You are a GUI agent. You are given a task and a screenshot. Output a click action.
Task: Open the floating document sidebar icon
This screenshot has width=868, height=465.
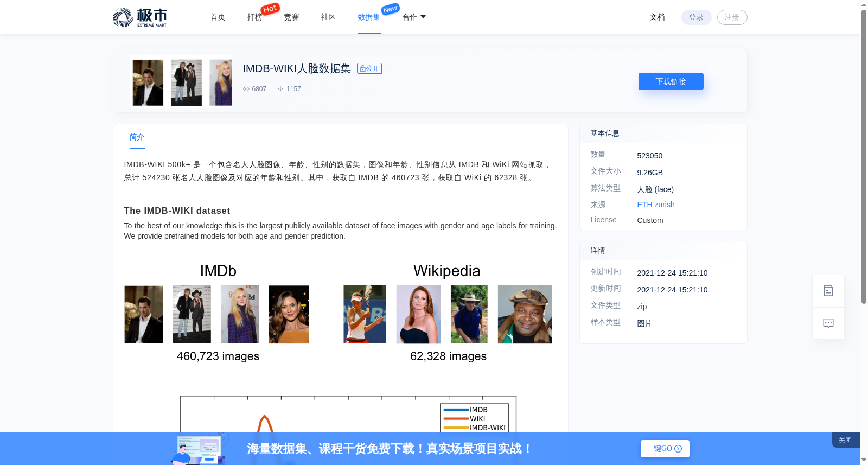click(x=828, y=291)
